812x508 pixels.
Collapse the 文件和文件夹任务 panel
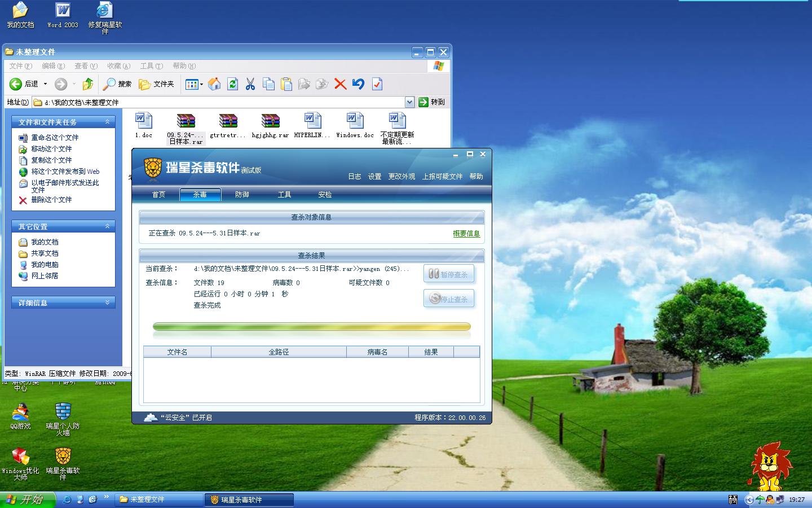[107, 122]
